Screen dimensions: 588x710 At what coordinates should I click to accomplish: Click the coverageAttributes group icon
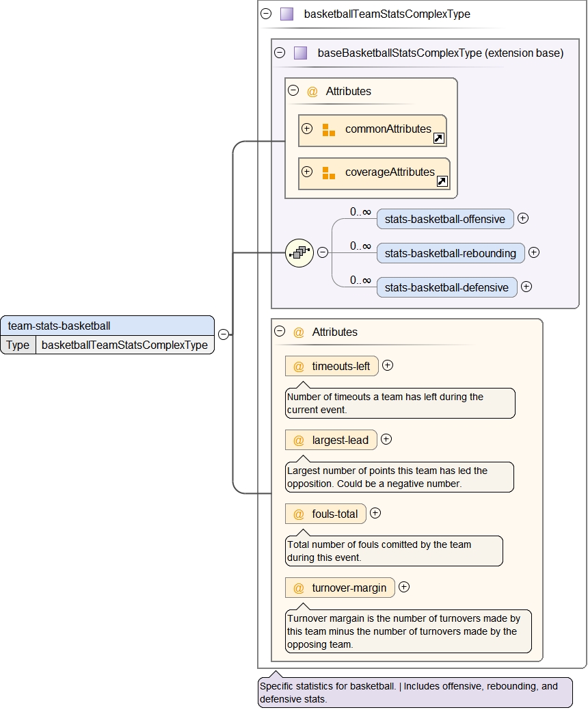click(x=329, y=173)
